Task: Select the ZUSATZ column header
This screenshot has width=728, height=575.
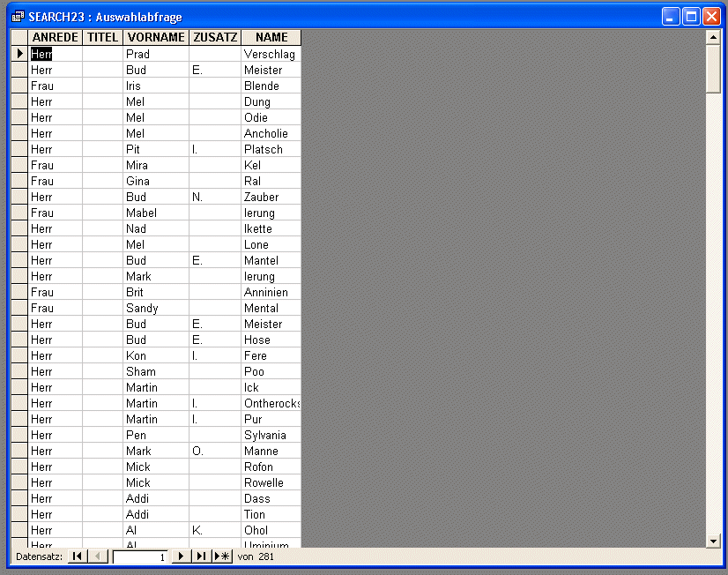Action: point(215,37)
